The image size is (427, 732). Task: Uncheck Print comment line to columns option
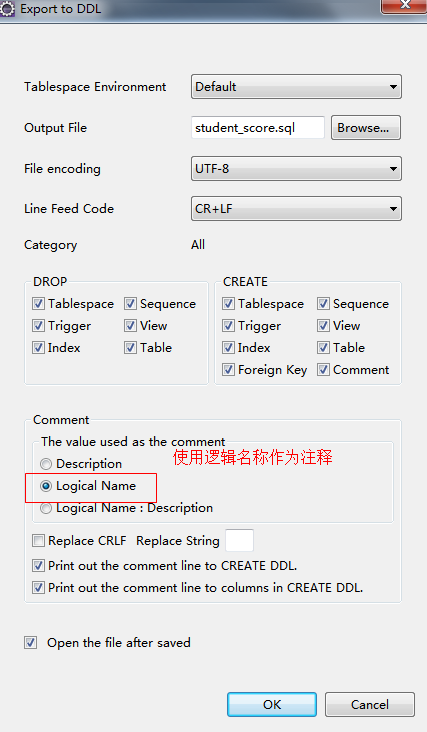38,588
